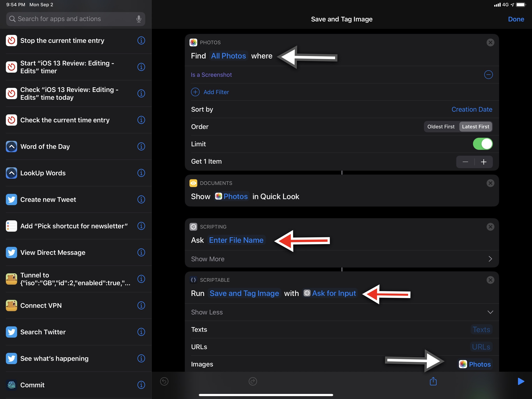Tap info icon for Tunnel to action
This screenshot has height=399, width=532.
point(141,279)
